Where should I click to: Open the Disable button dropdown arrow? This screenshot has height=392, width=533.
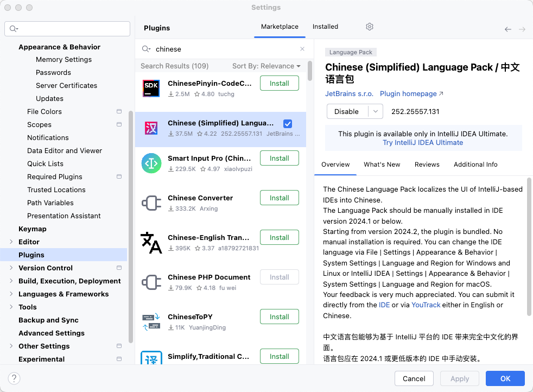coord(376,111)
